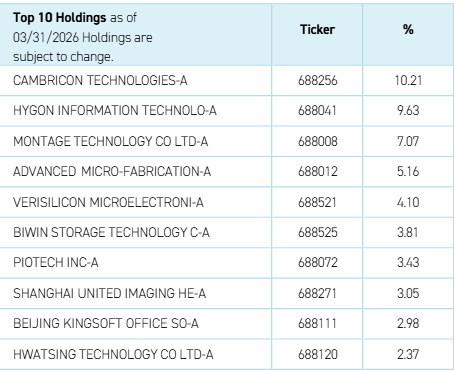
Task: Click the % column header
Action: click(408, 30)
